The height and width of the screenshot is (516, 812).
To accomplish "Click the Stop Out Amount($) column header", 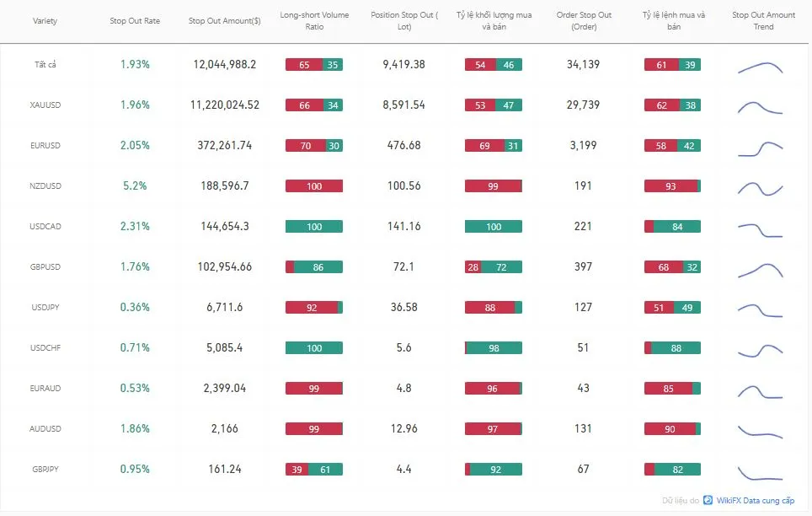I will pos(225,21).
